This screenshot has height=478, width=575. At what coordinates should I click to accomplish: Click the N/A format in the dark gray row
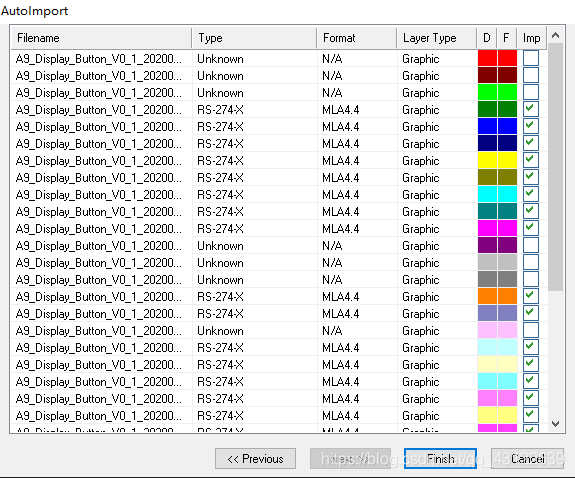(x=332, y=280)
